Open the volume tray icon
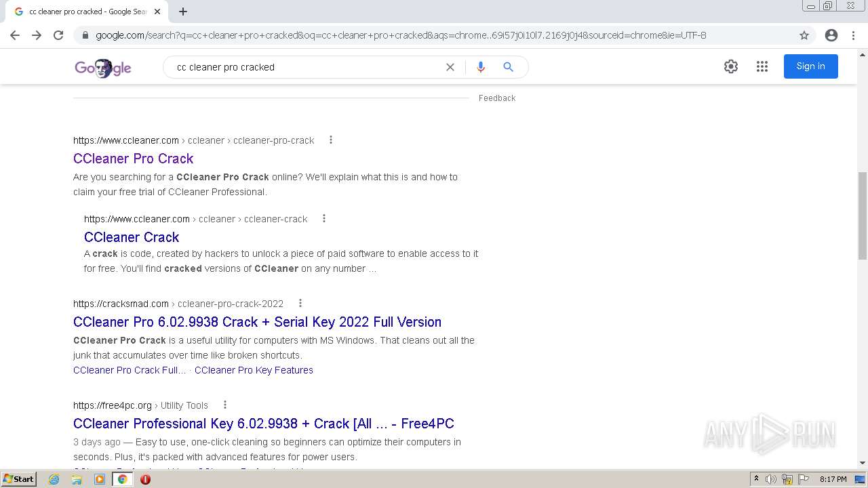Viewport: 868px width, 488px height. [771, 479]
